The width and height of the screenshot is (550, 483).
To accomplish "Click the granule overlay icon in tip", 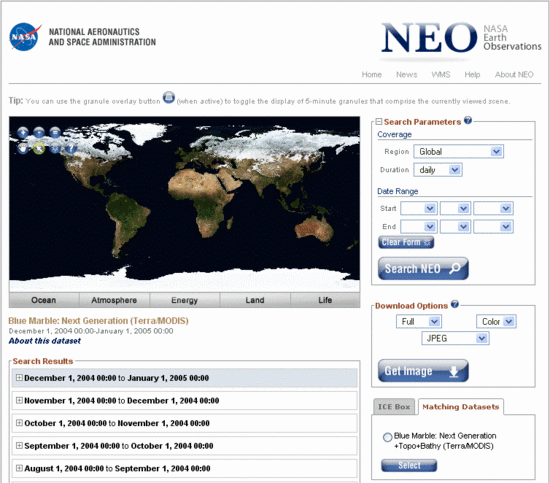I will point(169,97).
